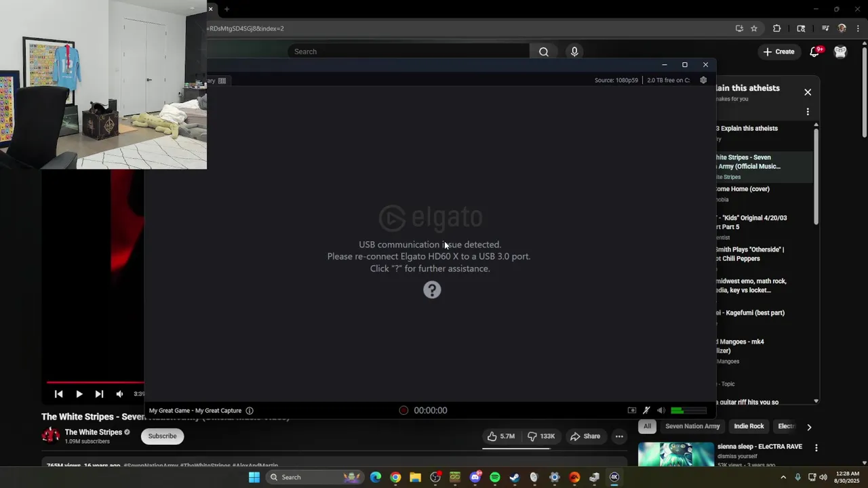Viewport: 868px width, 488px height.
Task: Skip to previous video in playlist
Action: click(59, 394)
